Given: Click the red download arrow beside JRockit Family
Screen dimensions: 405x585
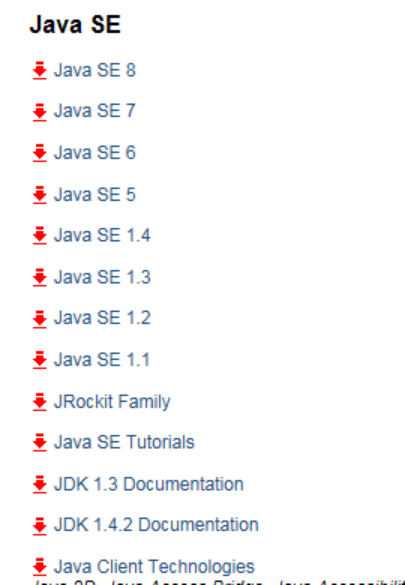Looking at the screenshot, I should point(40,402).
